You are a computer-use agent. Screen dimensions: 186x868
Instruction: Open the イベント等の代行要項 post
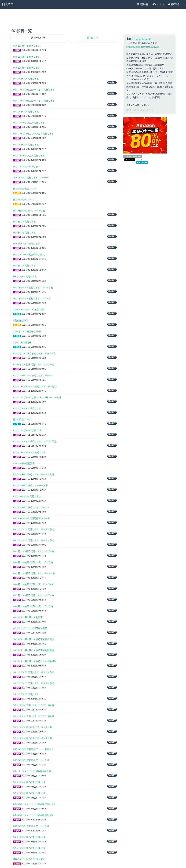(x=24, y=463)
